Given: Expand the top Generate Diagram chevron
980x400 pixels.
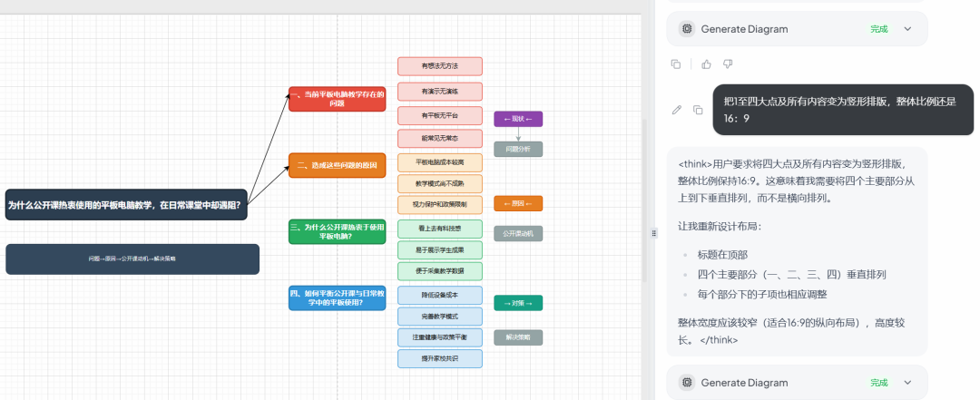Looking at the screenshot, I should pos(907,29).
